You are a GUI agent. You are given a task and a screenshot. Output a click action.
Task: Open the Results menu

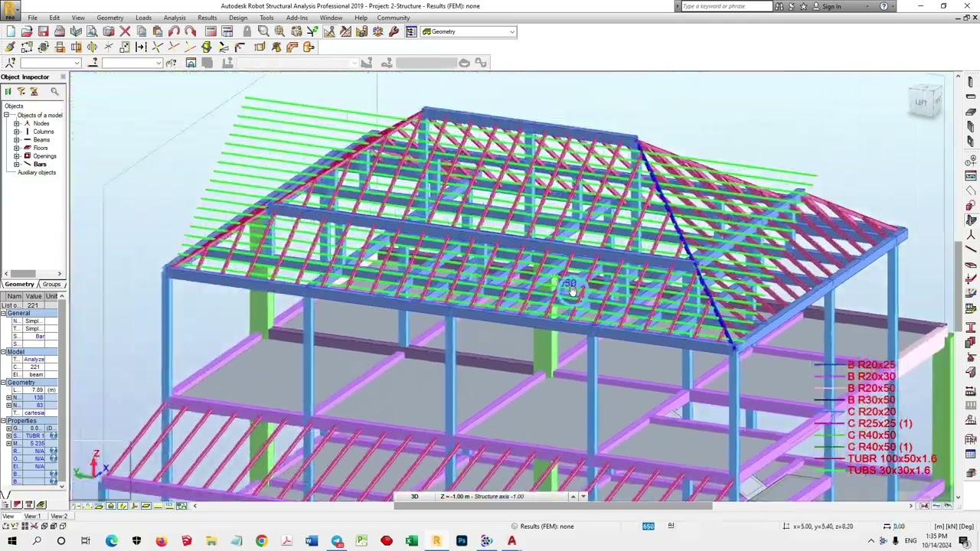pos(207,18)
